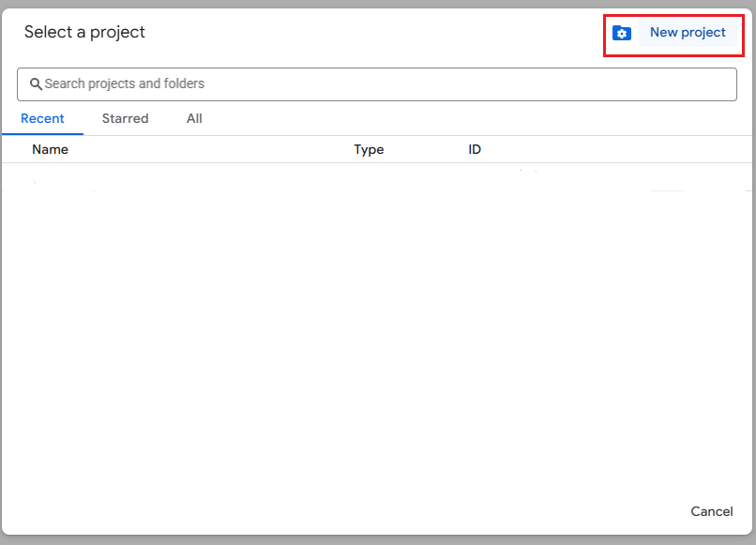
Task: Click the Select a project dialog title
Action: click(84, 32)
